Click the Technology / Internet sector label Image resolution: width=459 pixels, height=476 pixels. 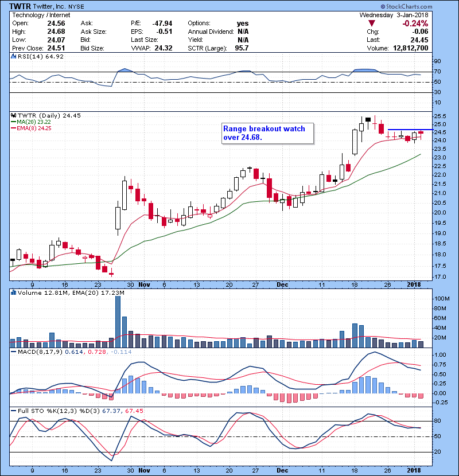[x=41, y=15]
